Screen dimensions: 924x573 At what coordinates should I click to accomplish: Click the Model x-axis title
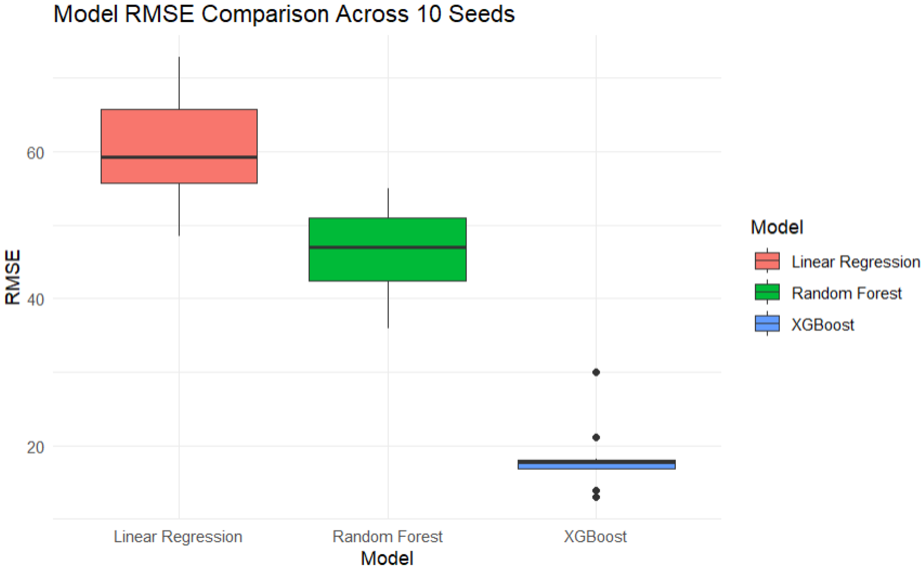[387, 559]
